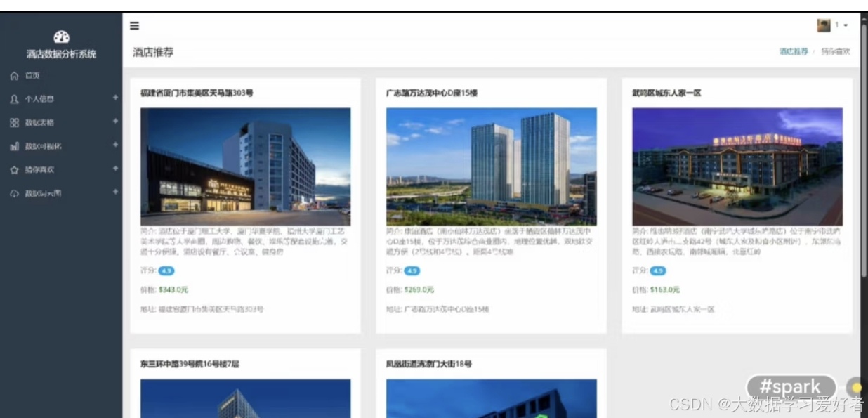Click the heading 广志路万达茂中心D座15楼
The width and height of the screenshot is (868, 418).
[x=431, y=93]
